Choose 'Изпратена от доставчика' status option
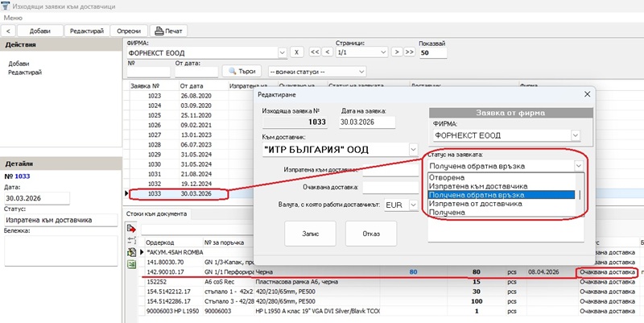The height and width of the screenshot is (323, 644). [475, 204]
